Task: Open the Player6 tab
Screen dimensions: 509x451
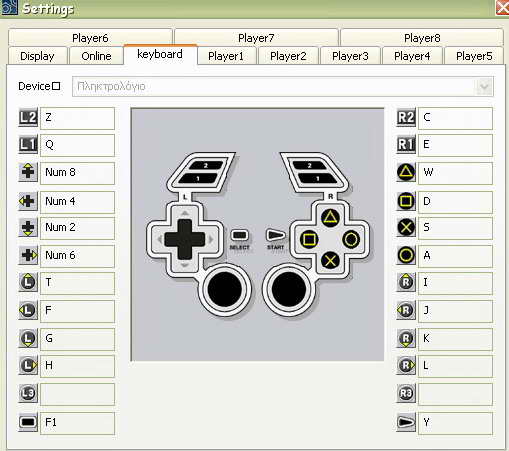Action: 90,37
